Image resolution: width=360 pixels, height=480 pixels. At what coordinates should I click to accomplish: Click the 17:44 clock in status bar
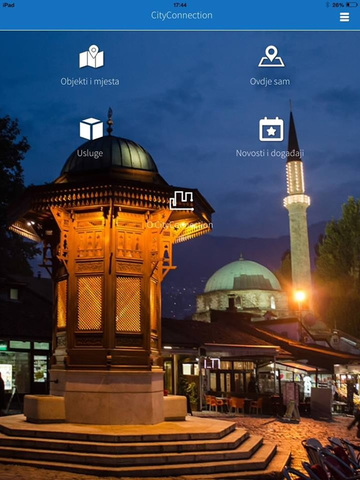point(180,5)
